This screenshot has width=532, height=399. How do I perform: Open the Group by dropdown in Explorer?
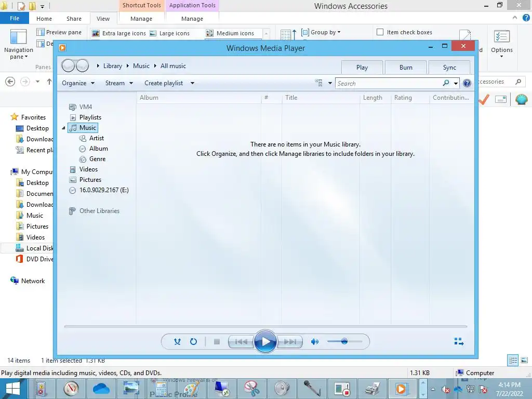tap(321, 32)
